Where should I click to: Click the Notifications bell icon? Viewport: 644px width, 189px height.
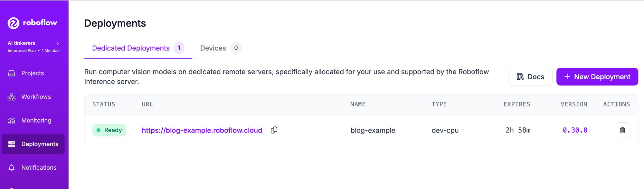coord(12,168)
